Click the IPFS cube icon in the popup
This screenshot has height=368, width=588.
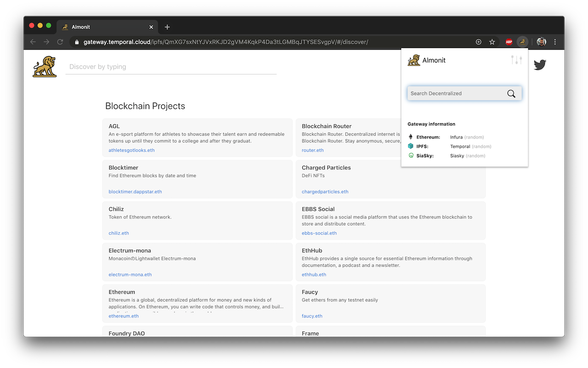411,146
